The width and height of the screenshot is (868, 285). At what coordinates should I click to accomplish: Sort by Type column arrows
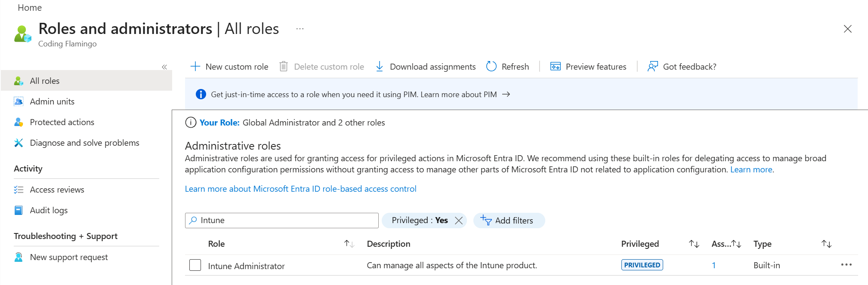tap(826, 244)
